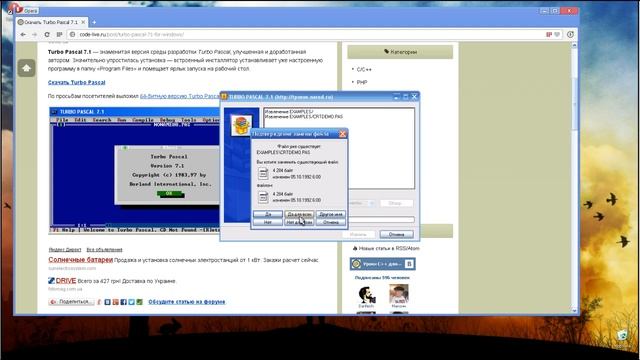This screenshot has width=640, height=360.
Task: Open 'Обсудите статью на форуме' link
Action: coord(187,302)
